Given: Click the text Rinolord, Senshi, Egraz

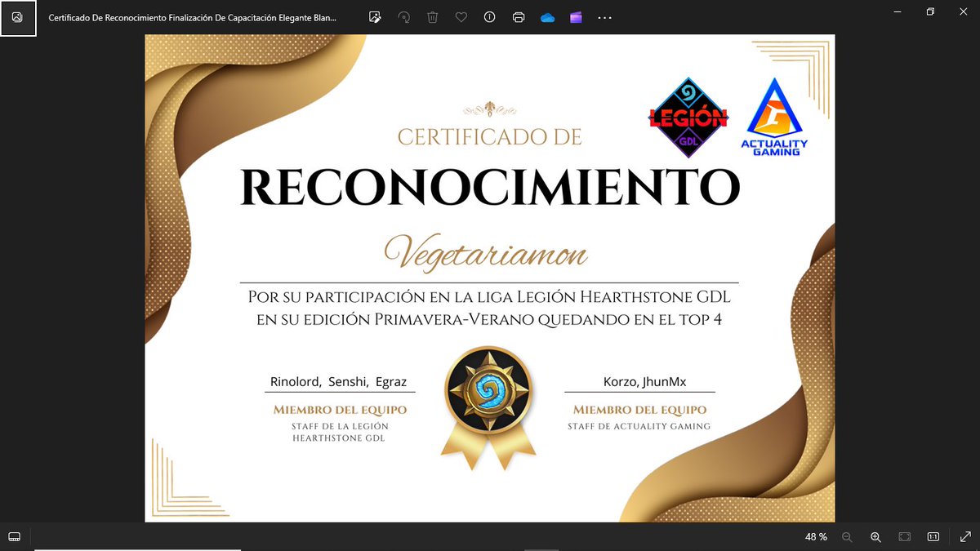Looking at the screenshot, I should click(x=338, y=382).
